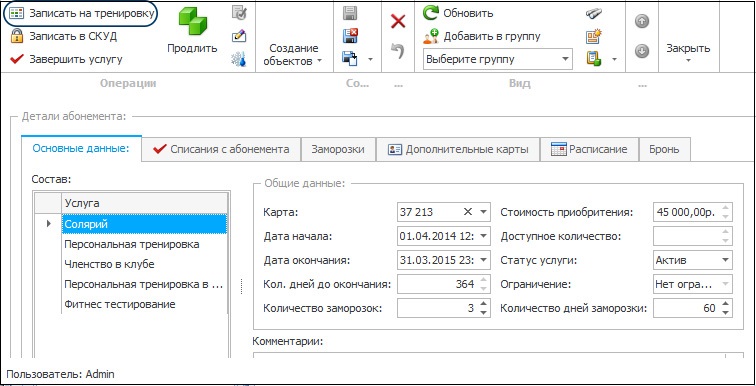Click the Услуга column header
This screenshot has height=386, width=756.
click(x=145, y=203)
